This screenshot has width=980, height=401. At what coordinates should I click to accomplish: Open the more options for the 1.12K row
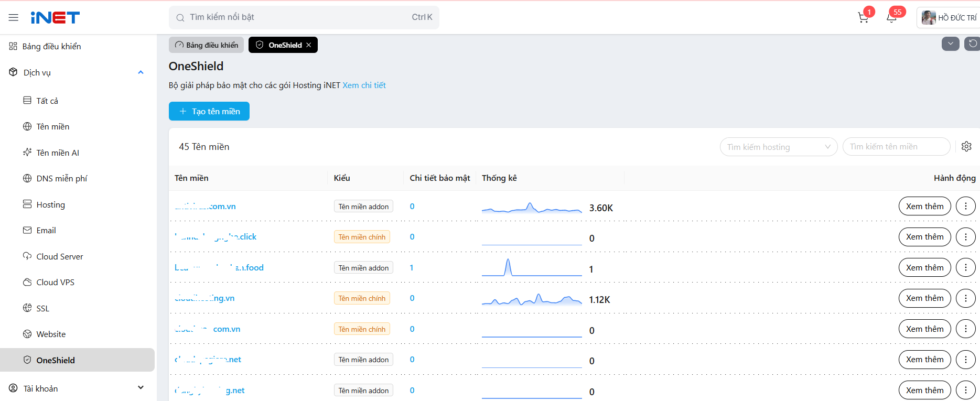tap(966, 298)
